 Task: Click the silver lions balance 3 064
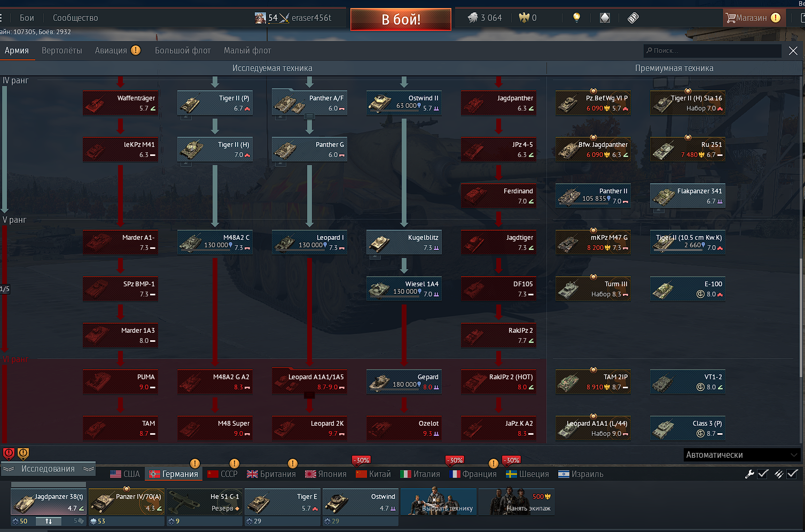click(485, 18)
